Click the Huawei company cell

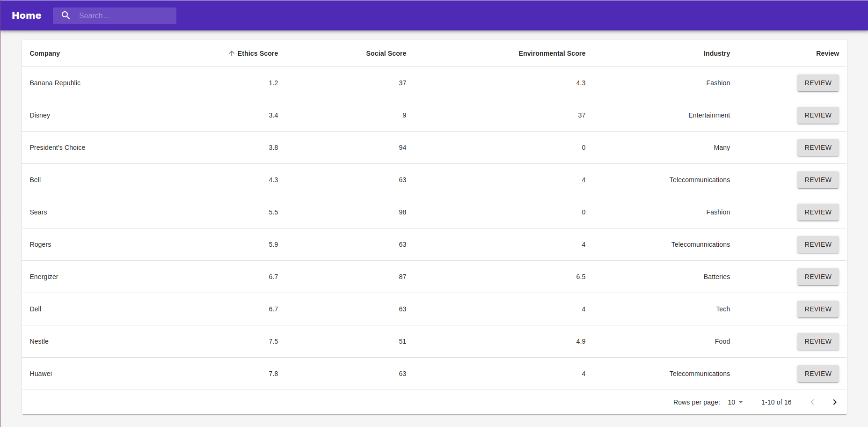click(41, 374)
